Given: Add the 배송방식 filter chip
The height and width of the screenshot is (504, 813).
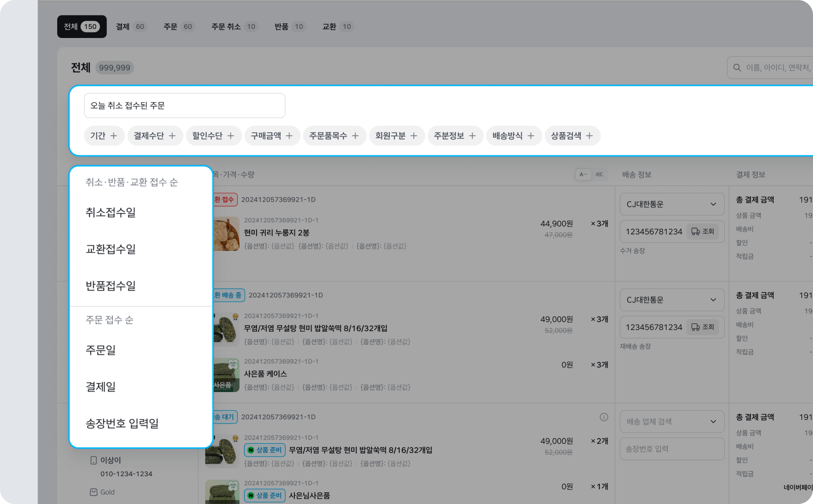Looking at the screenshot, I should [514, 136].
